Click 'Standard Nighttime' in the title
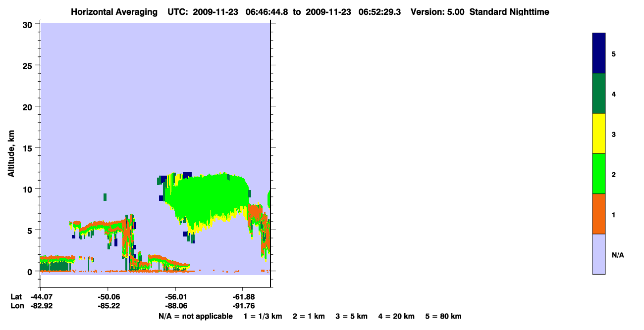This screenshot has height=330, width=644. point(509,12)
